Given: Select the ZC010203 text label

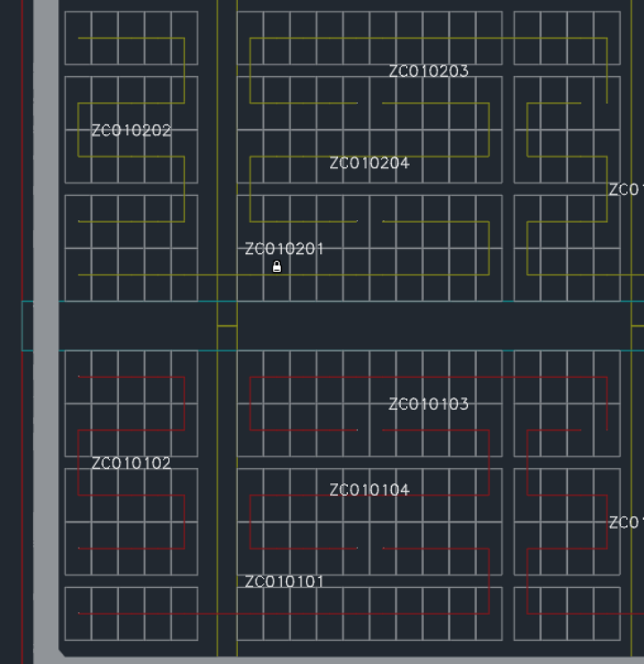Looking at the screenshot, I should 428,72.
